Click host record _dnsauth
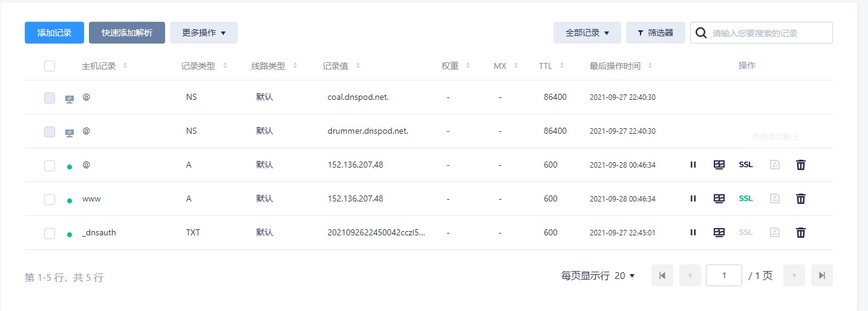The width and height of the screenshot is (868, 311). click(99, 233)
